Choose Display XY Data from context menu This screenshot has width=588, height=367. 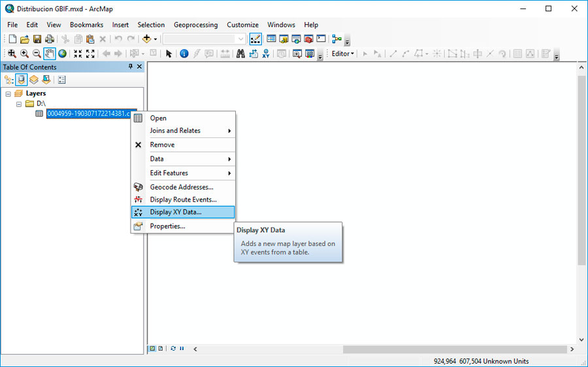click(183, 212)
